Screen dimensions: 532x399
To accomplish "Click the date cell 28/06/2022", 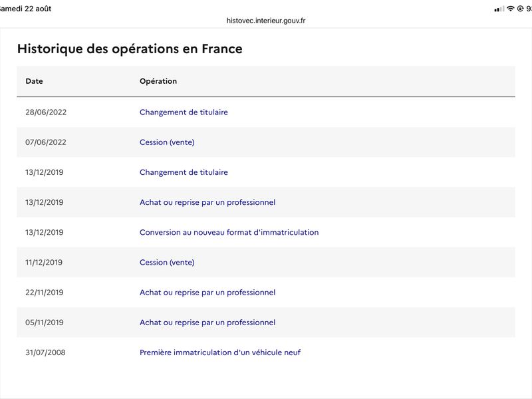I will [46, 112].
